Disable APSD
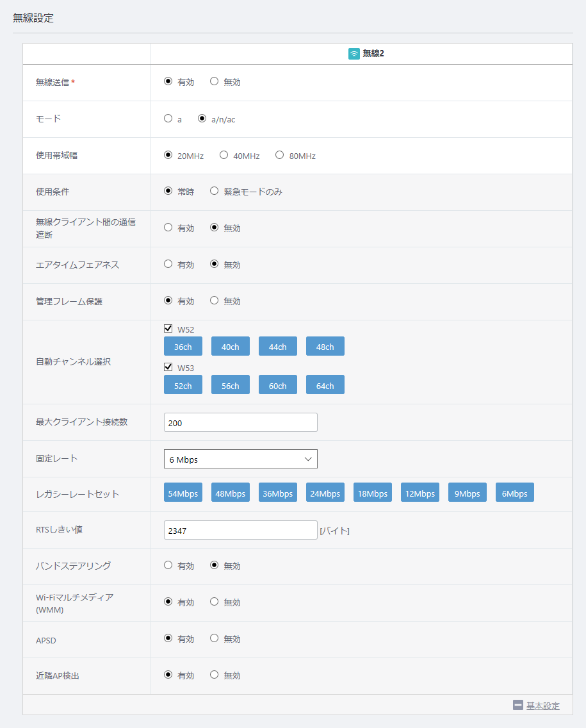Viewport: 586px width, 728px height. tap(214, 638)
